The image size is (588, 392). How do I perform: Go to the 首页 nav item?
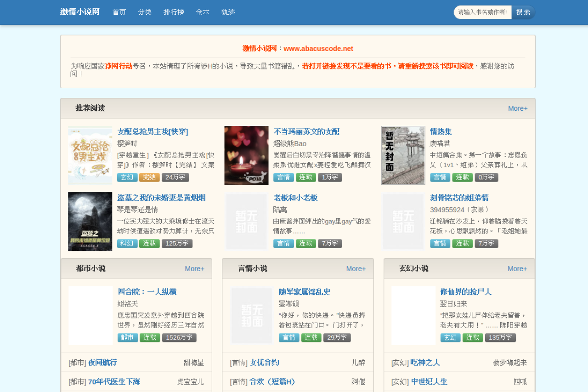(119, 12)
